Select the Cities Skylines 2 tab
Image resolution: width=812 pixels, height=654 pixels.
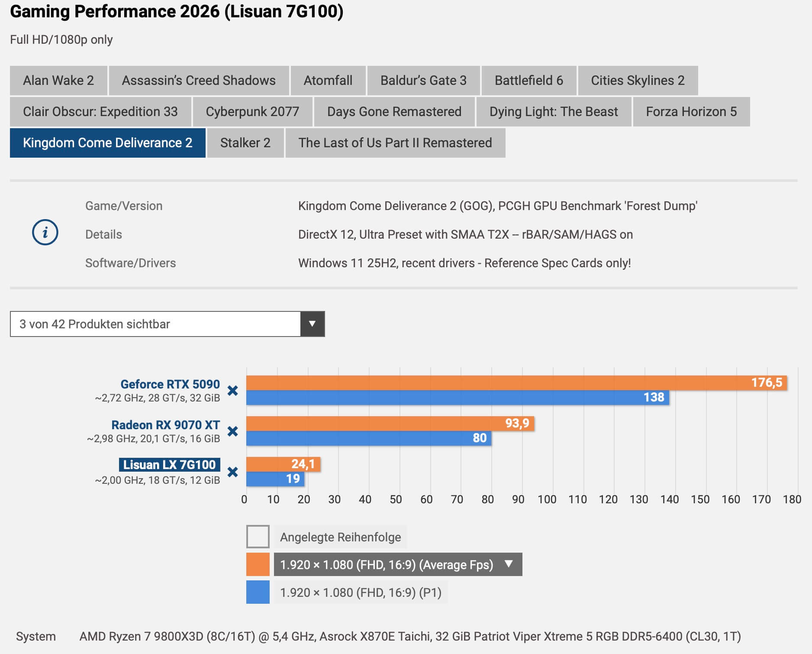coord(638,81)
